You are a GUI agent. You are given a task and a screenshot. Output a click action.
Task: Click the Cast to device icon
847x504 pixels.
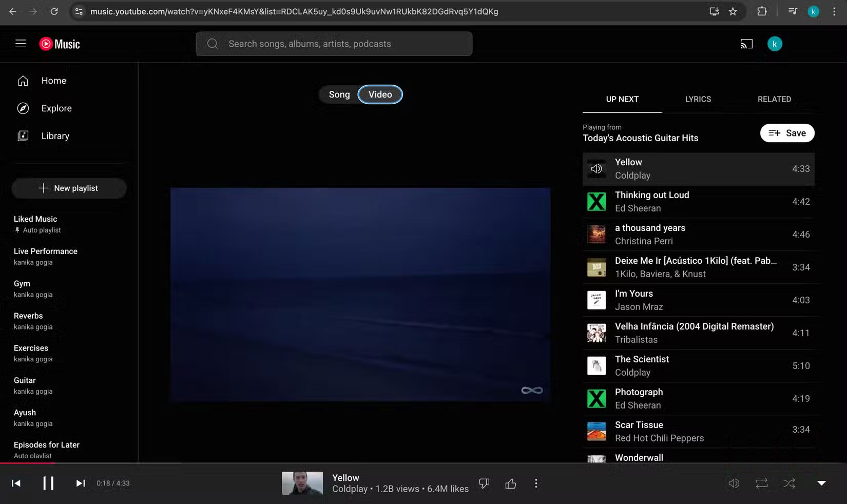(x=746, y=44)
